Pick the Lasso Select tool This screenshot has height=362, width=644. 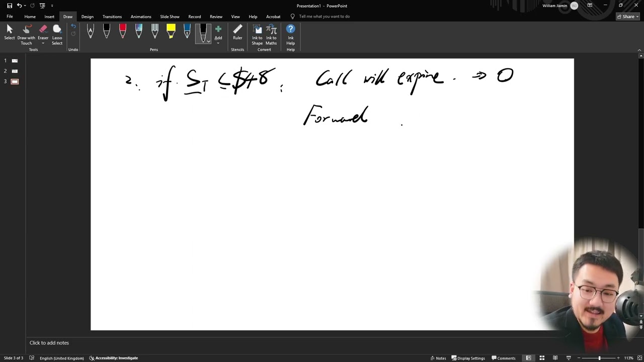click(x=57, y=35)
